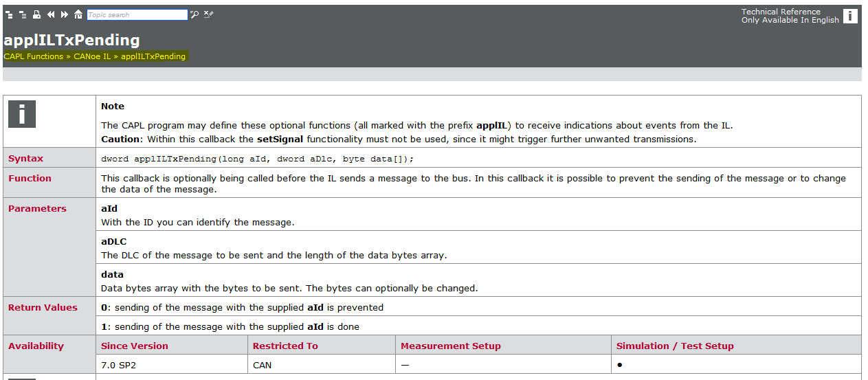Click the Simulation / Test Setup column header
Image resolution: width=868 pixels, height=380 pixels.
675,346
